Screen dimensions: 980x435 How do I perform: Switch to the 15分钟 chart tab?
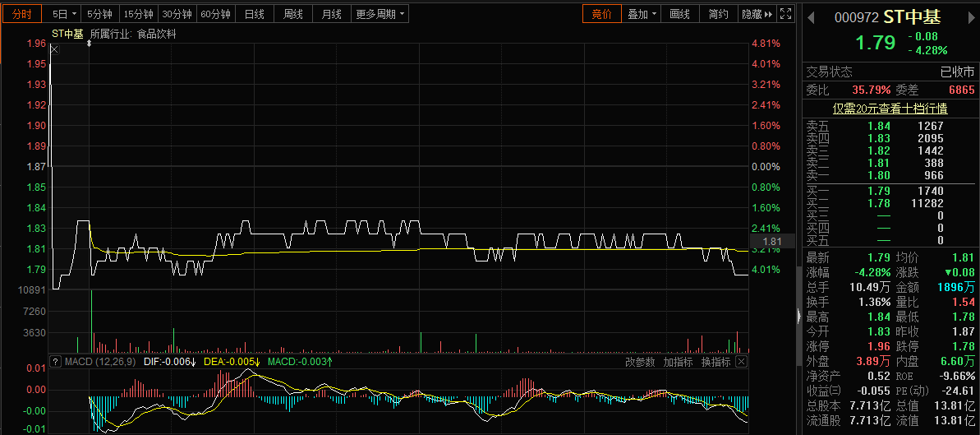(x=138, y=14)
